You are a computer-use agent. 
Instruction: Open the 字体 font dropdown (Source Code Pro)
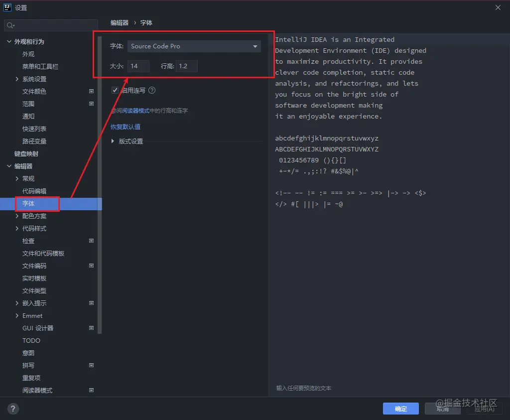[x=194, y=46]
